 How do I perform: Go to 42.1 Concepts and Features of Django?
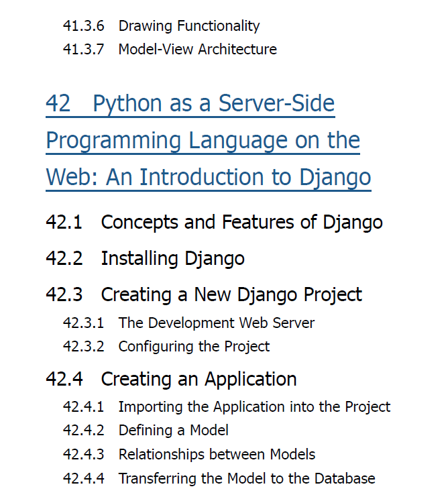pos(214,222)
